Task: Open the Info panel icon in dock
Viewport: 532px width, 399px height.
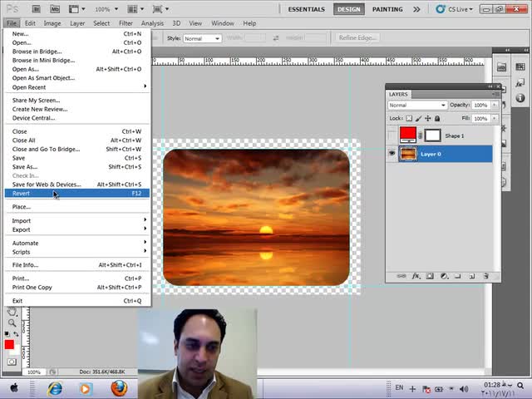Action: coord(520,98)
